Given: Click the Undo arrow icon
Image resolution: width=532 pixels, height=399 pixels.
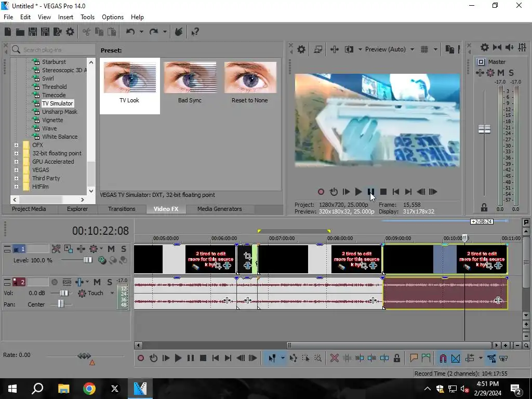Looking at the screenshot, I should coord(130,32).
